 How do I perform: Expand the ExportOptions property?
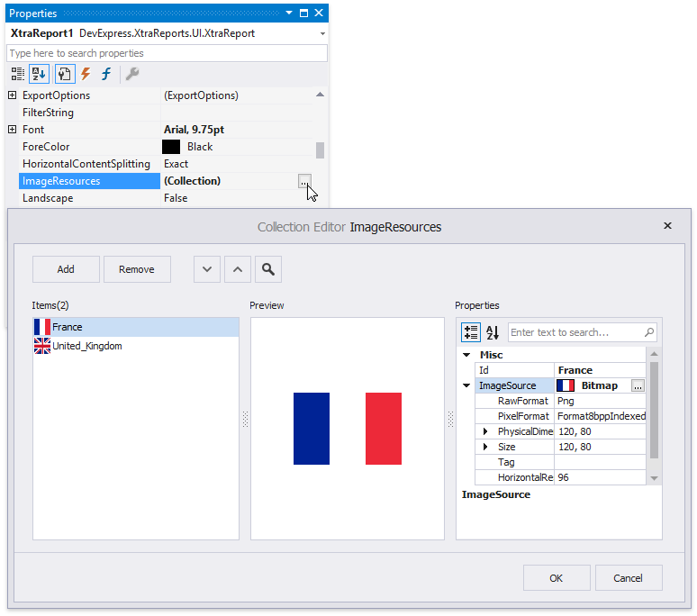pos(13,95)
